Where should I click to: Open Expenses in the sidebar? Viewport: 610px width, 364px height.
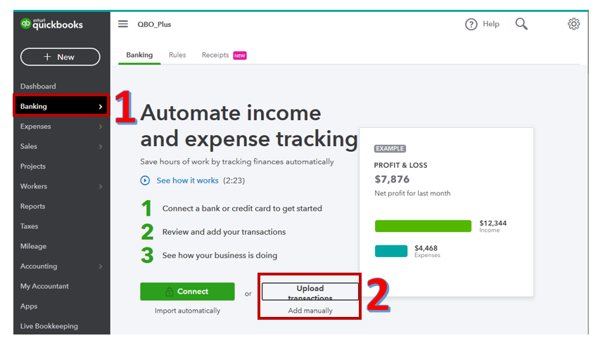[x=35, y=126]
